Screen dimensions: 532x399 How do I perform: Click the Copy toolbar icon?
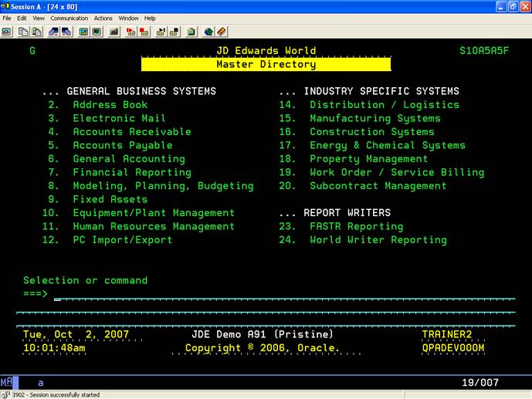[x=23, y=32]
